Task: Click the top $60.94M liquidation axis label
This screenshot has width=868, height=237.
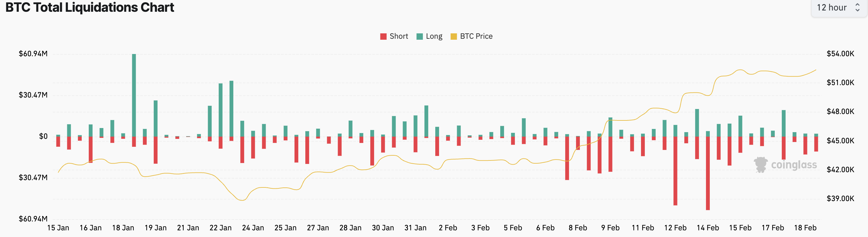Action: coord(33,54)
